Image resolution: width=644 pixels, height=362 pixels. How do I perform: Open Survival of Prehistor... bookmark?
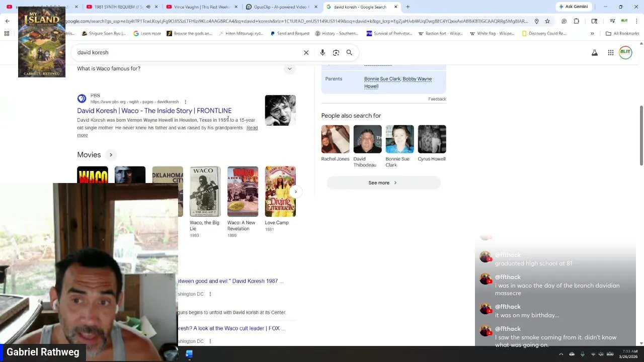(x=389, y=33)
